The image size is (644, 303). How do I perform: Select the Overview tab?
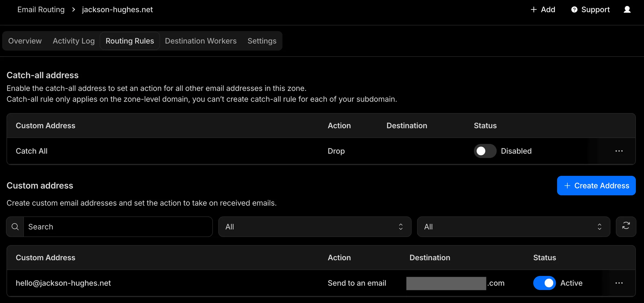25,41
